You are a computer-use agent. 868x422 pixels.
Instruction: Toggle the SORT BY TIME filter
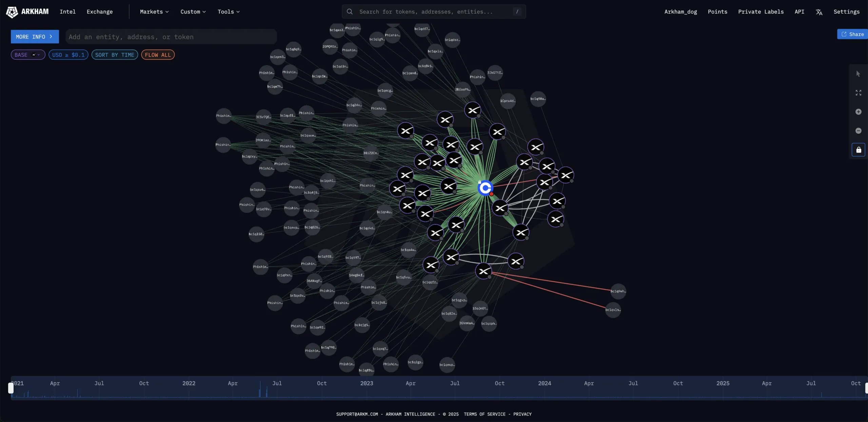coord(115,55)
